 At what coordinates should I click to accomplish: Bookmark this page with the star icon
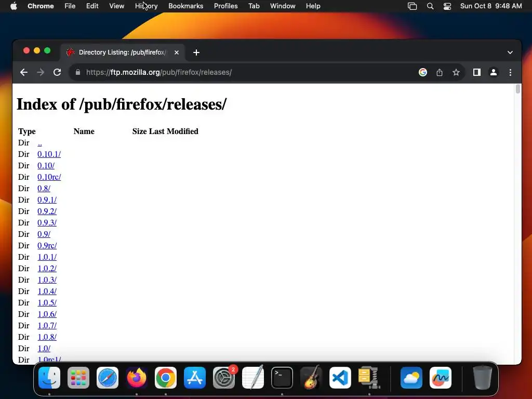(x=456, y=72)
